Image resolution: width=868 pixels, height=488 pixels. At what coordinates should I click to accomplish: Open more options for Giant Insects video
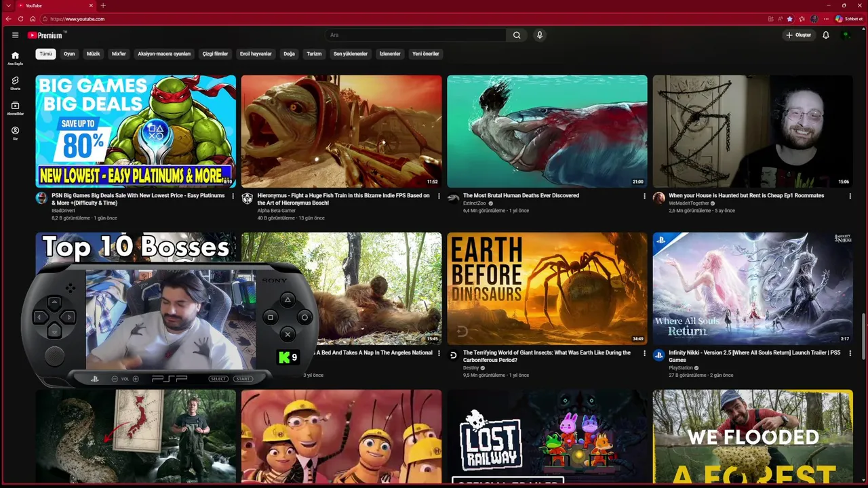pyautogui.click(x=644, y=353)
